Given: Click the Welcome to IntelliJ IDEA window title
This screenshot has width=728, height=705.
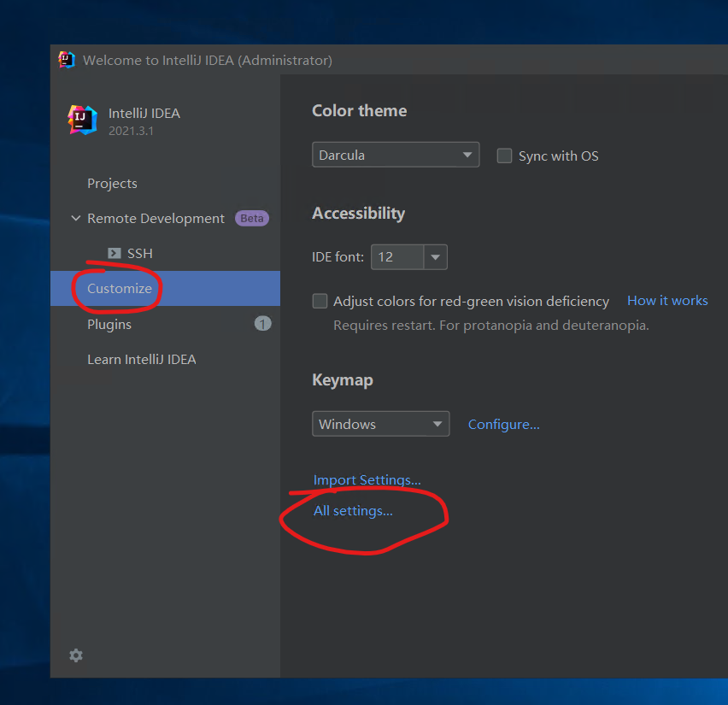Looking at the screenshot, I should (x=208, y=61).
